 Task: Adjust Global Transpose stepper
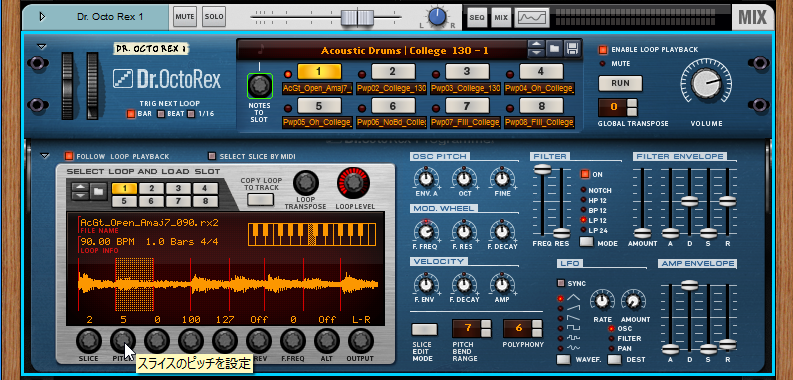pyautogui.click(x=632, y=107)
